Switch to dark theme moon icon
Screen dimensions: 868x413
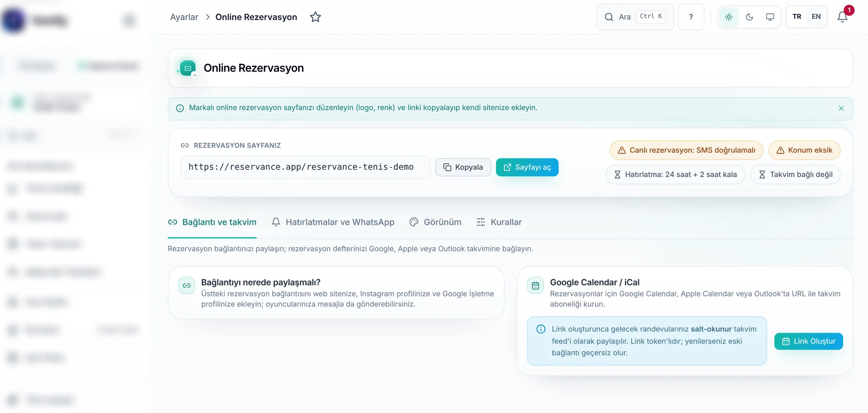click(x=749, y=17)
